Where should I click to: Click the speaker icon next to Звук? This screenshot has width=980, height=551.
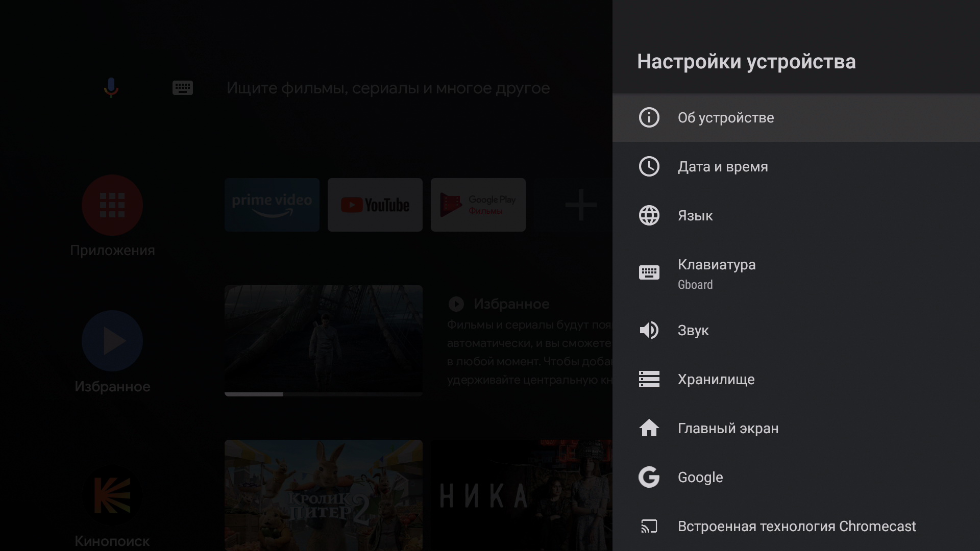(649, 330)
